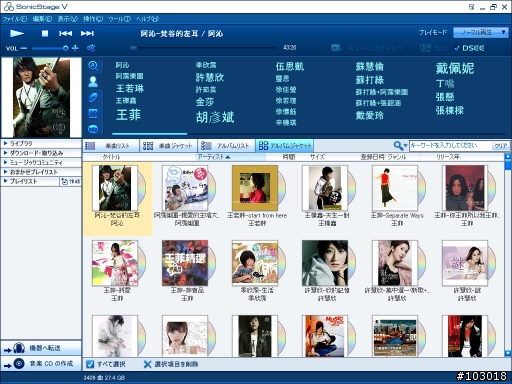
Task: Select the album disc icon in the side strip
Action: [x=93, y=98]
